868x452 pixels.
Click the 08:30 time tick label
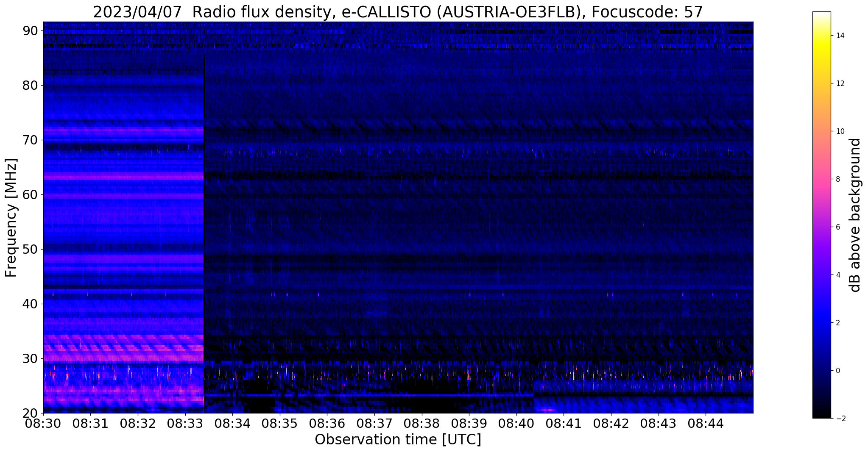point(43,423)
